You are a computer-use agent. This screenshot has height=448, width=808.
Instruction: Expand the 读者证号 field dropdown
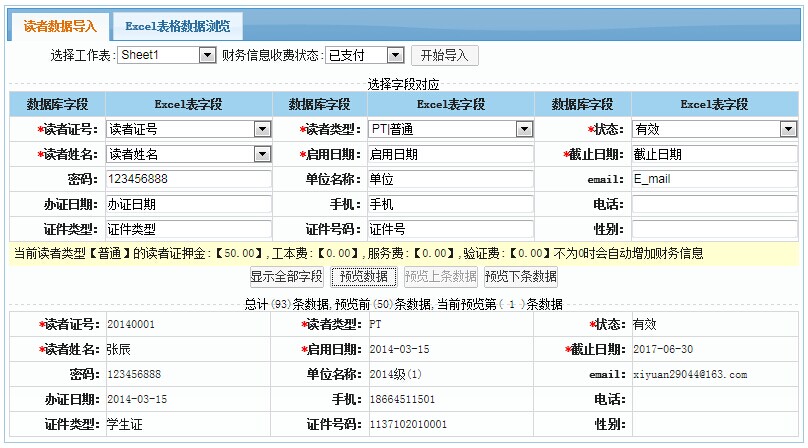coord(188,129)
